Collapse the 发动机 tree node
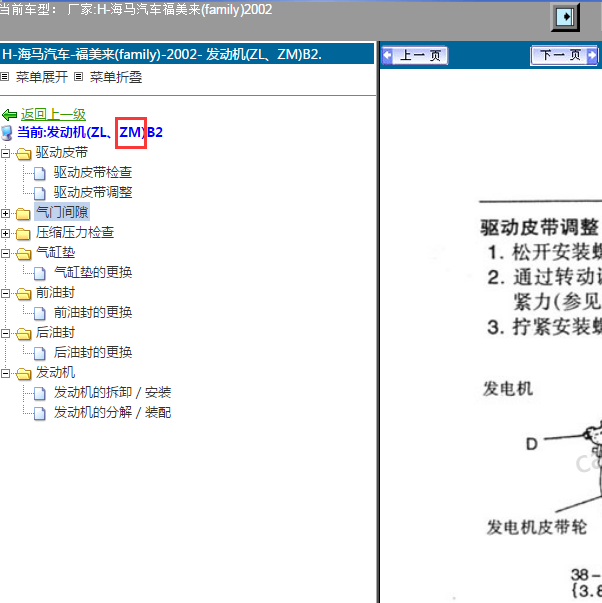The image size is (602, 603). (x=5, y=373)
